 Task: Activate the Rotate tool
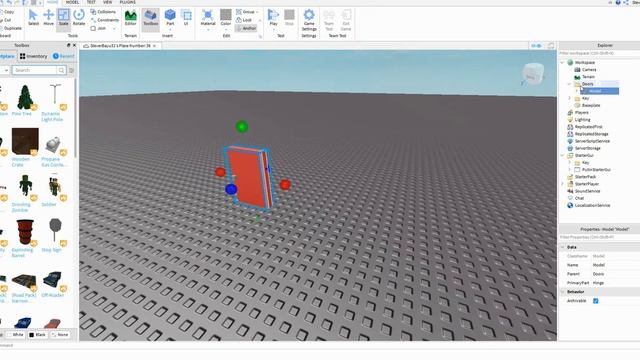(x=79, y=18)
